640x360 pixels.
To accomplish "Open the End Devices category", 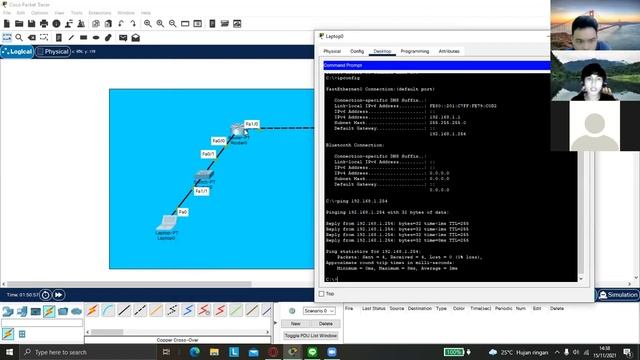I will tap(22, 312).
